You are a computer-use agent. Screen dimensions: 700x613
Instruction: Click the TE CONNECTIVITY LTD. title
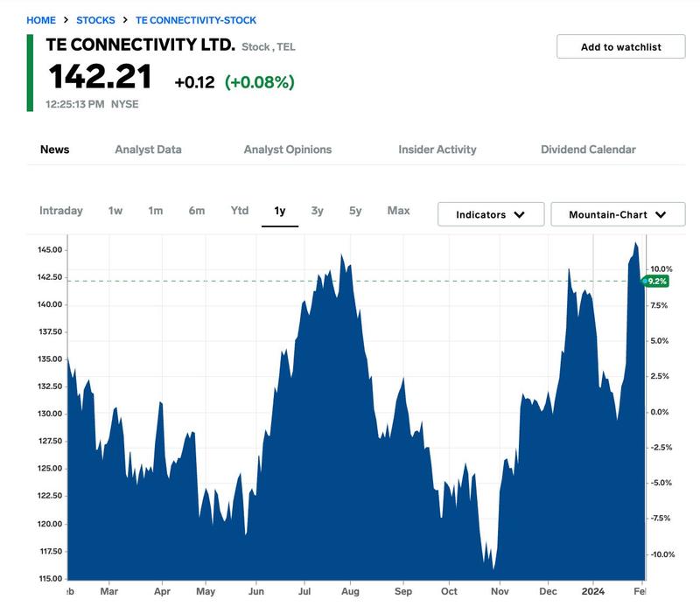click(140, 45)
